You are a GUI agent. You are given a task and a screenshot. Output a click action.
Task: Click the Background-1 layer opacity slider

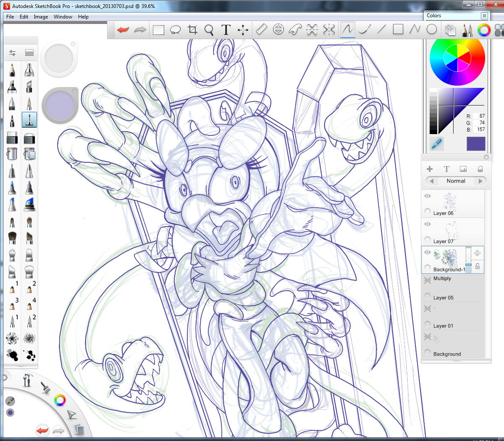(469, 260)
